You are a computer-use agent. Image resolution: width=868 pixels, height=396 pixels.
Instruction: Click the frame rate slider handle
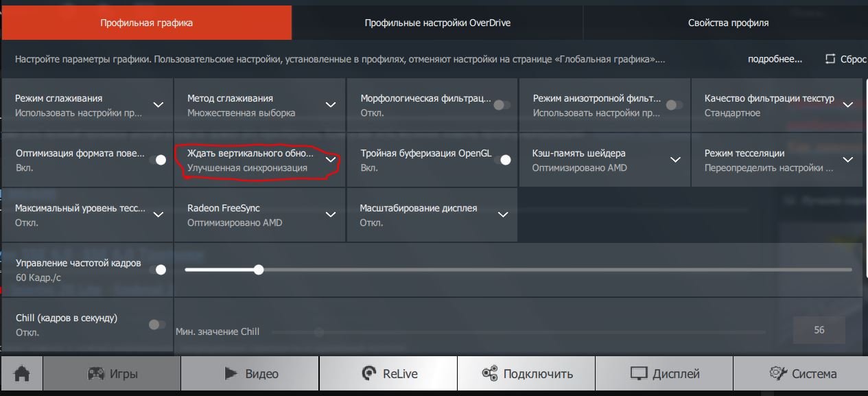pyautogui.click(x=259, y=270)
